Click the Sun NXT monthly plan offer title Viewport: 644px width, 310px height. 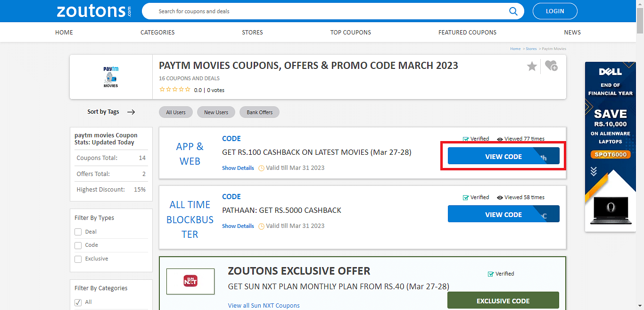point(339,286)
